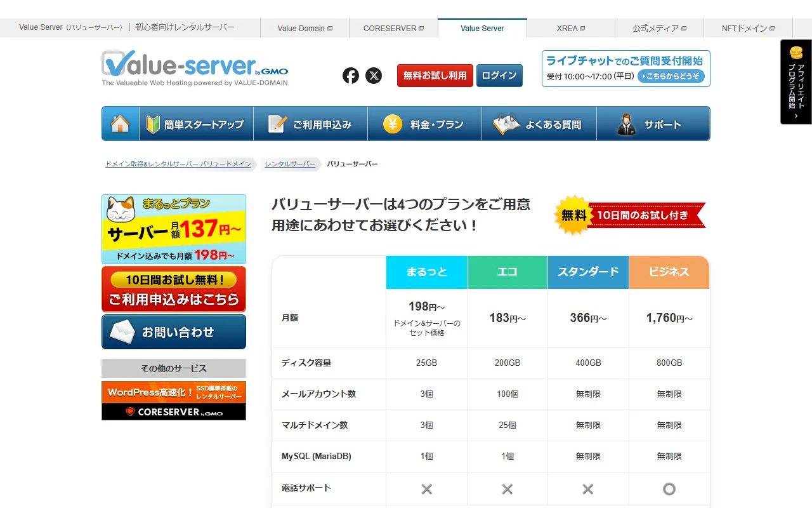Select the エコ plan header

[507, 272]
